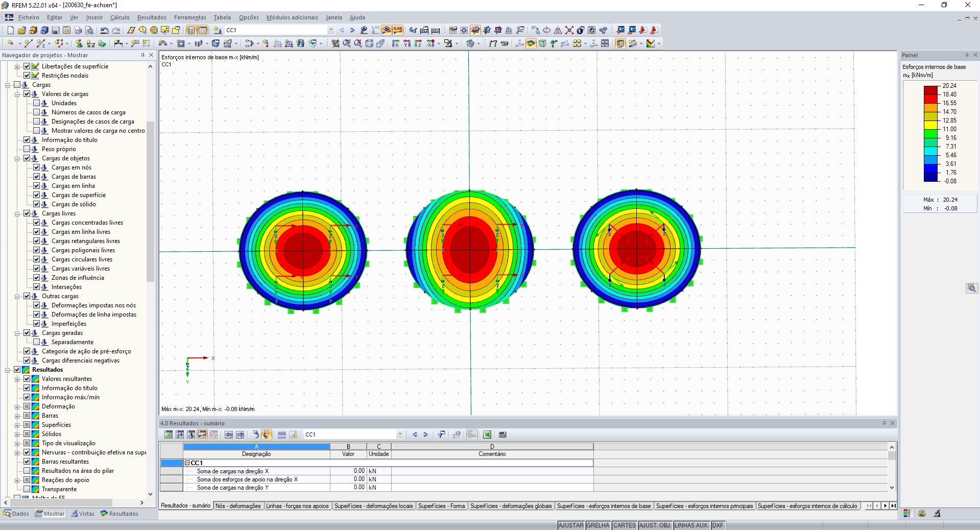Toggle Cargas circulares livres checkbox
980x530 pixels.
[x=36, y=259]
